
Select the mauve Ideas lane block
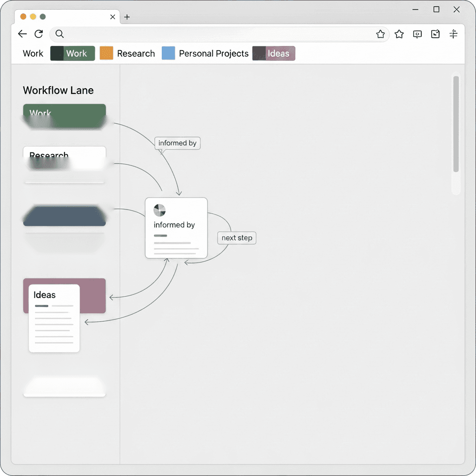[93, 296]
